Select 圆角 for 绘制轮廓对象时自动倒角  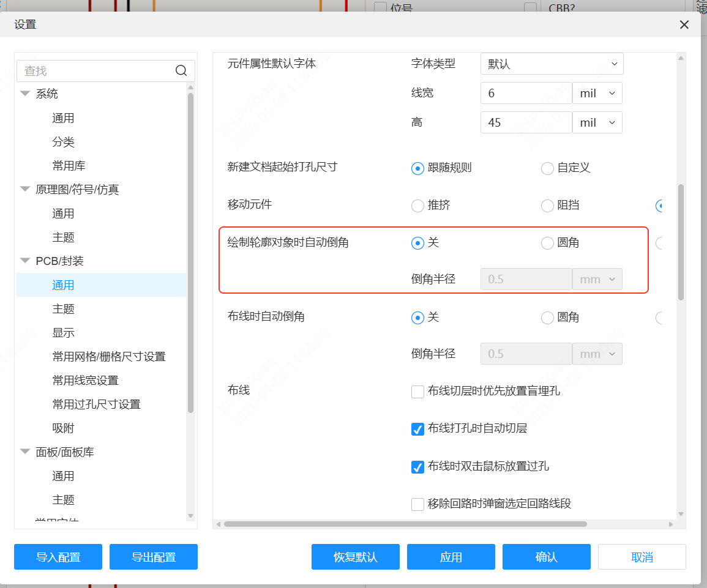(547, 243)
